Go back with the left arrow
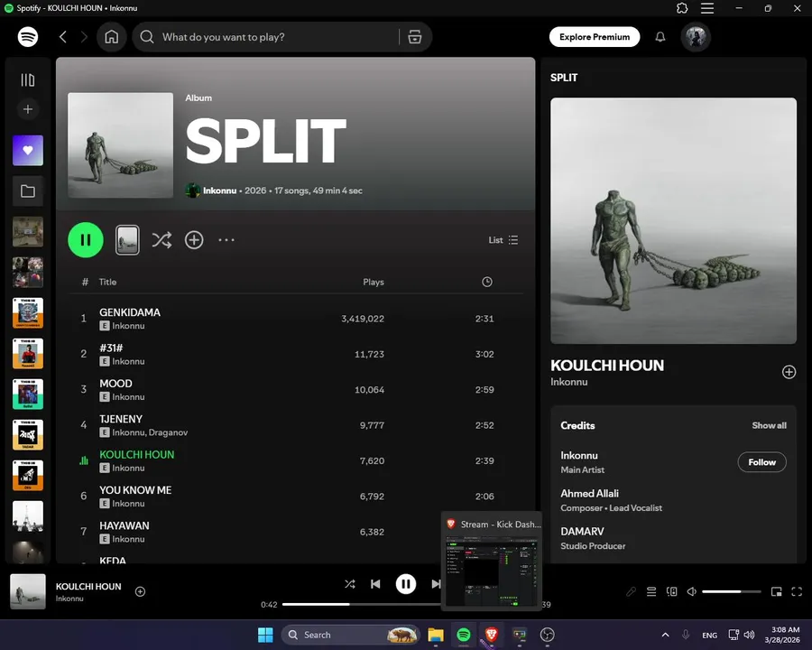This screenshot has width=812, height=650. pos(62,37)
